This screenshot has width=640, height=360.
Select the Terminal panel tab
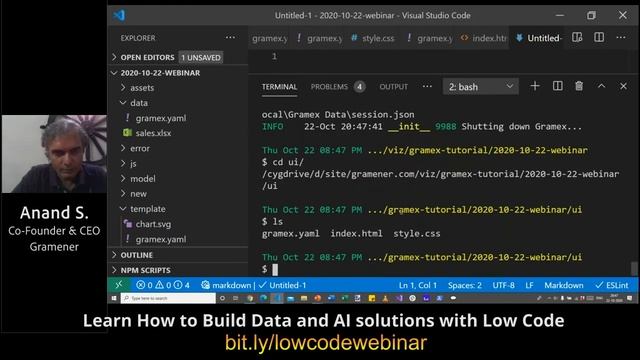click(x=279, y=87)
